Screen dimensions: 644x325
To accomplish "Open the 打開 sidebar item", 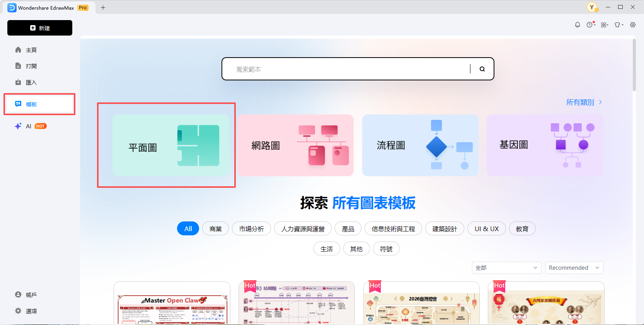I will pyautogui.click(x=40, y=66).
